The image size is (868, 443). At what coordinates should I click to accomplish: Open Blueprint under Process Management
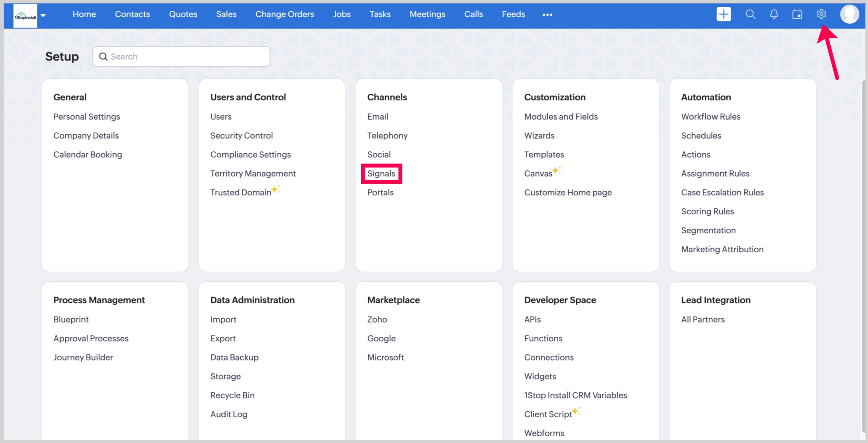(71, 319)
